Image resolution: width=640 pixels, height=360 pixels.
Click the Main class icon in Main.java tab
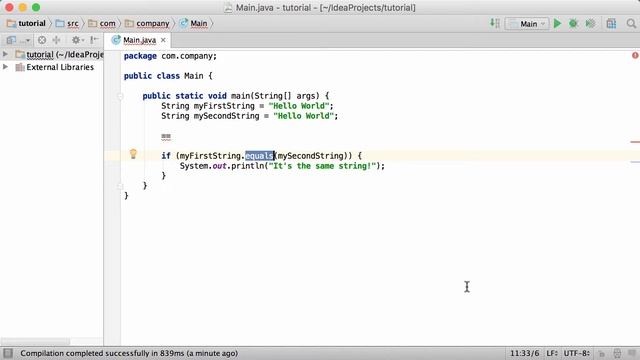point(116,40)
